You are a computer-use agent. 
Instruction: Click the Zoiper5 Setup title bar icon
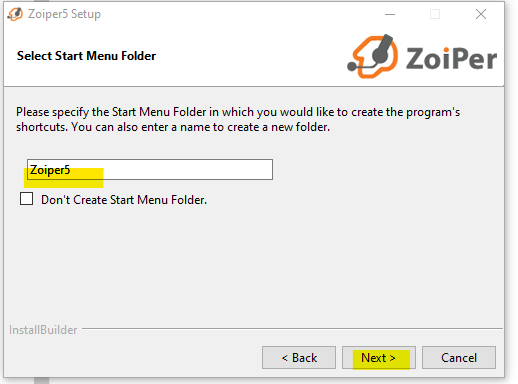(x=15, y=14)
